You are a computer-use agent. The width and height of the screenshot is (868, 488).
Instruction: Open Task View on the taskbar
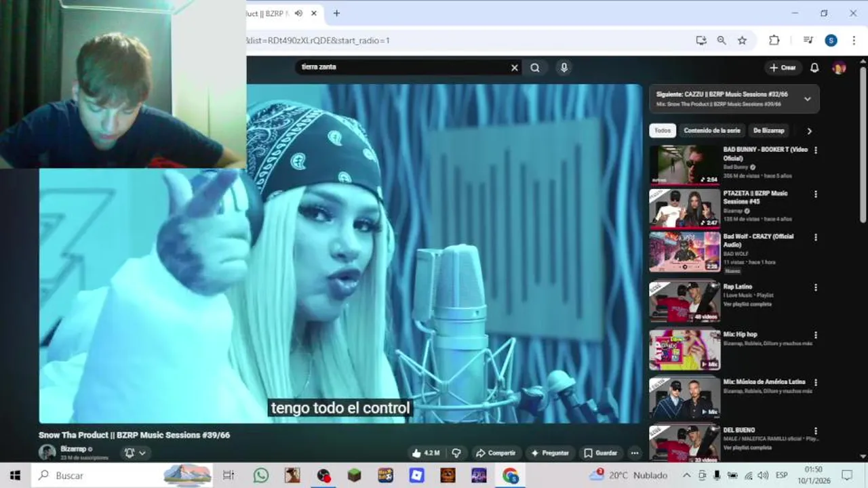pos(229,476)
